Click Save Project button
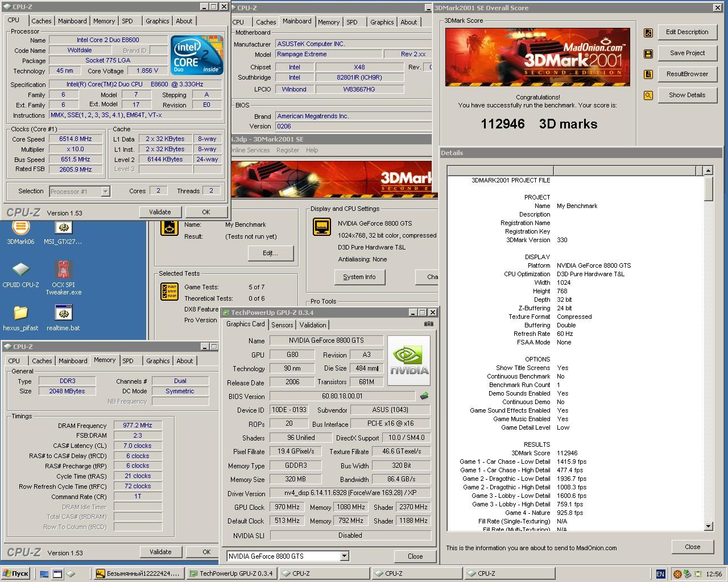This screenshot has height=582, width=728. pos(687,53)
